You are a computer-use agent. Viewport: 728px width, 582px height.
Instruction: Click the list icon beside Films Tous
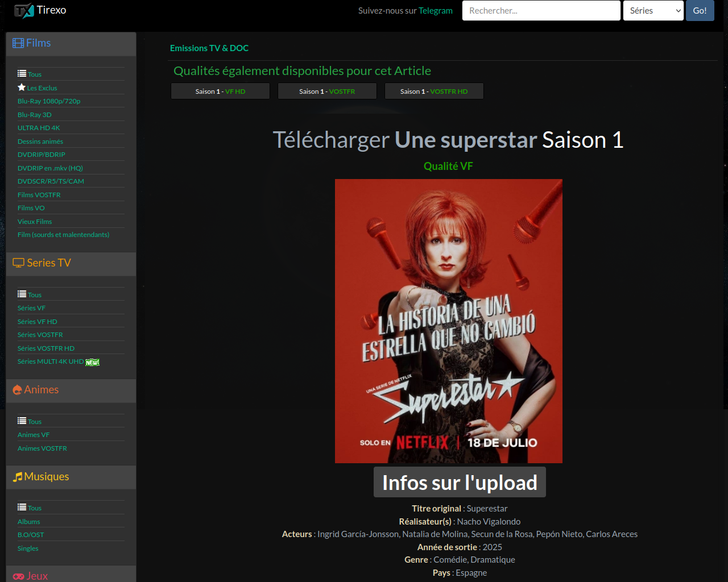[22, 74]
